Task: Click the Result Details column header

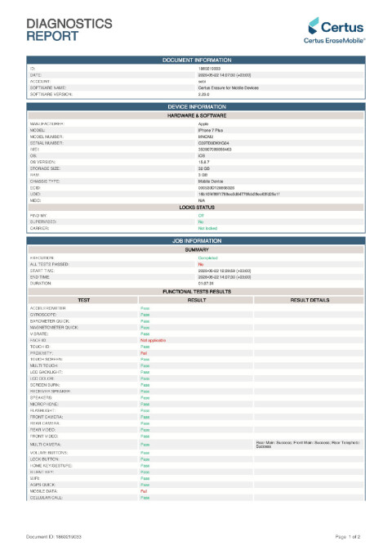Action: [309, 300]
